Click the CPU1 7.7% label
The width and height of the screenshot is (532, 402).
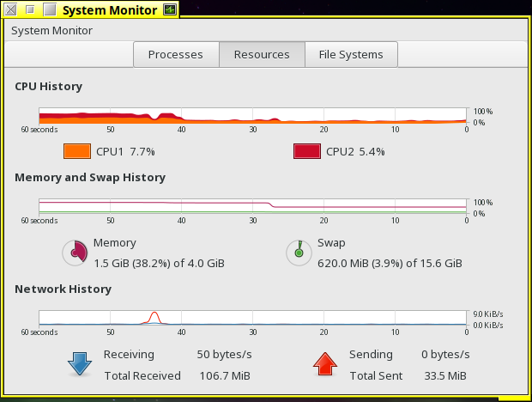[x=125, y=151]
